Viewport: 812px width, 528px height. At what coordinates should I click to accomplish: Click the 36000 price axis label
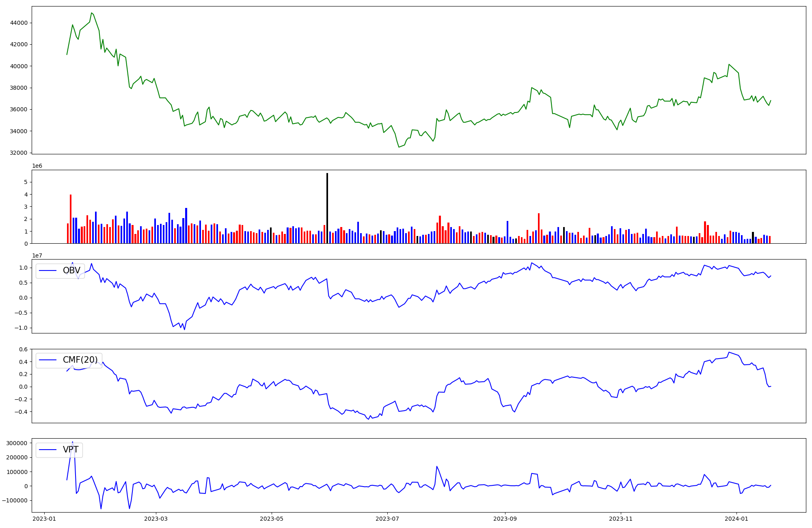point(19,109)
